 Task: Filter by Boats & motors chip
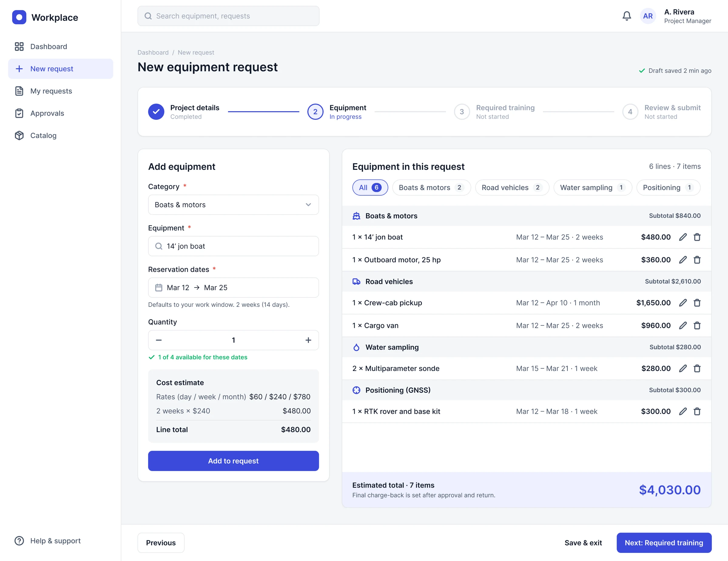coord(431,187)
